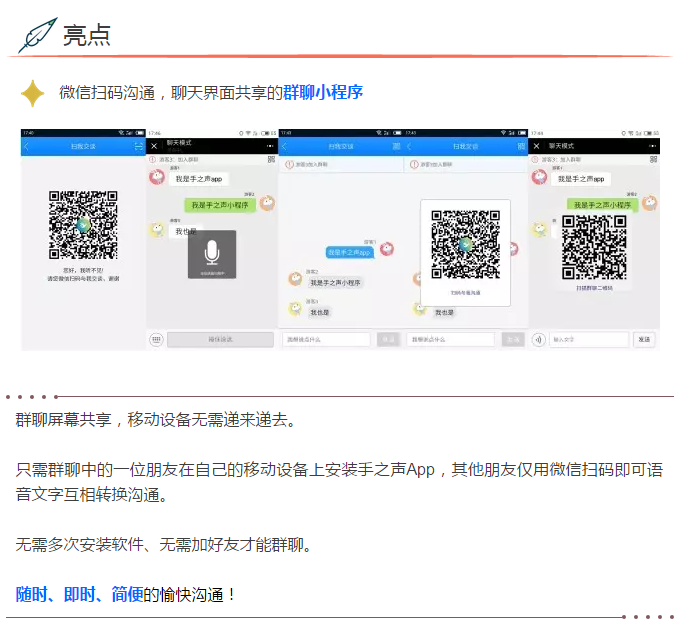Click the gold four-point star icon
Image resolution: width=695 pixels, height=639 pixels.
(33, 93)
